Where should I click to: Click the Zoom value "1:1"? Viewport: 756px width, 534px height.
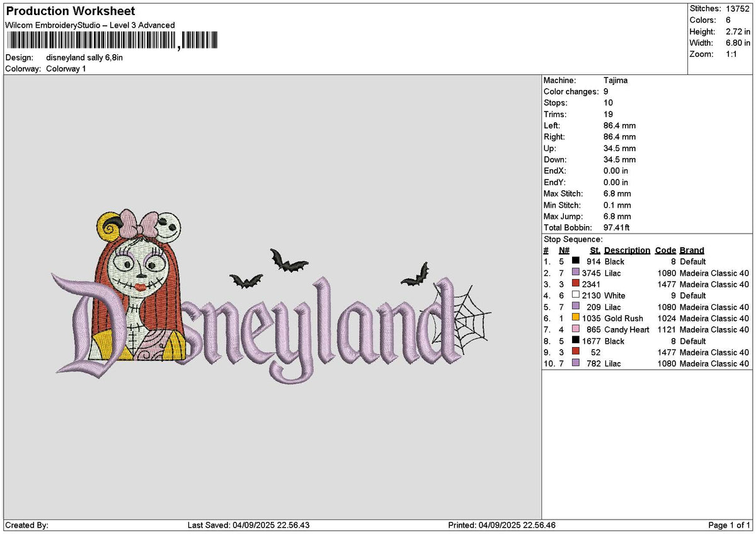(x=732, y=54)
